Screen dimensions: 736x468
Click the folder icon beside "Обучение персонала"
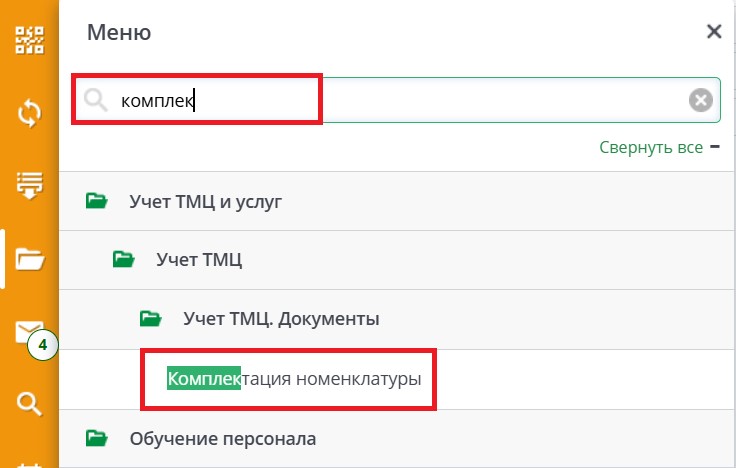(97, 438)
